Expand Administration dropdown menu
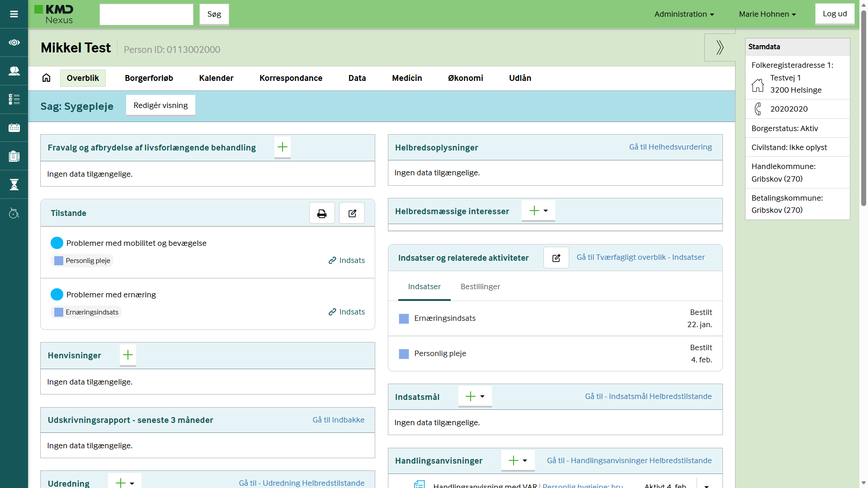 pyautogui.click(x=684, y=14)
